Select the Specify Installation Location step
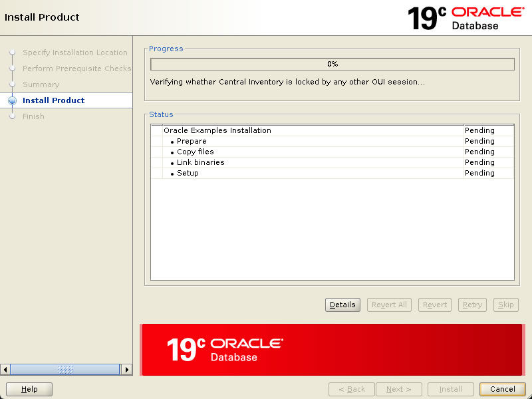Image resolution: width=532 pixels, height=399 pixels. pos(75,53)
